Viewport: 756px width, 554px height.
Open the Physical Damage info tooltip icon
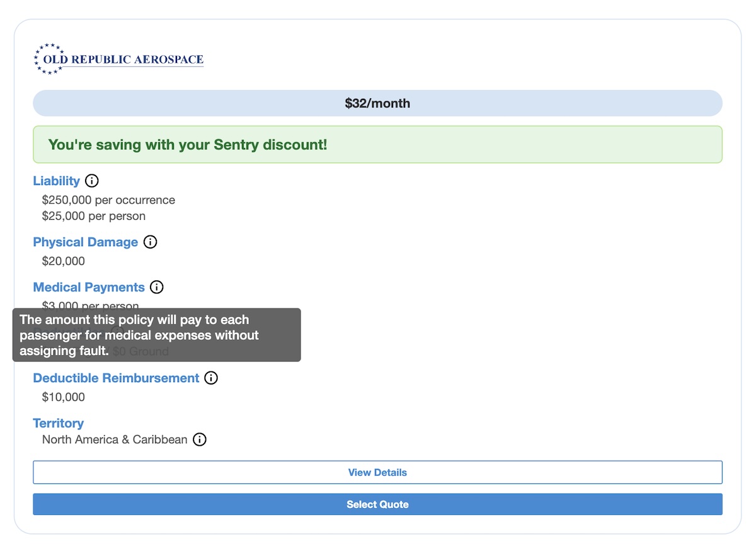click(x=150, y=242)
